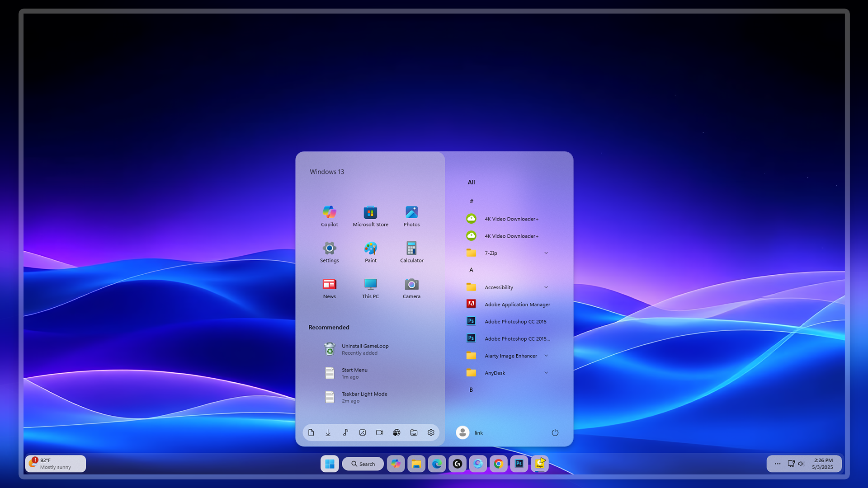Click the network icon in system tray

point(791,464)
